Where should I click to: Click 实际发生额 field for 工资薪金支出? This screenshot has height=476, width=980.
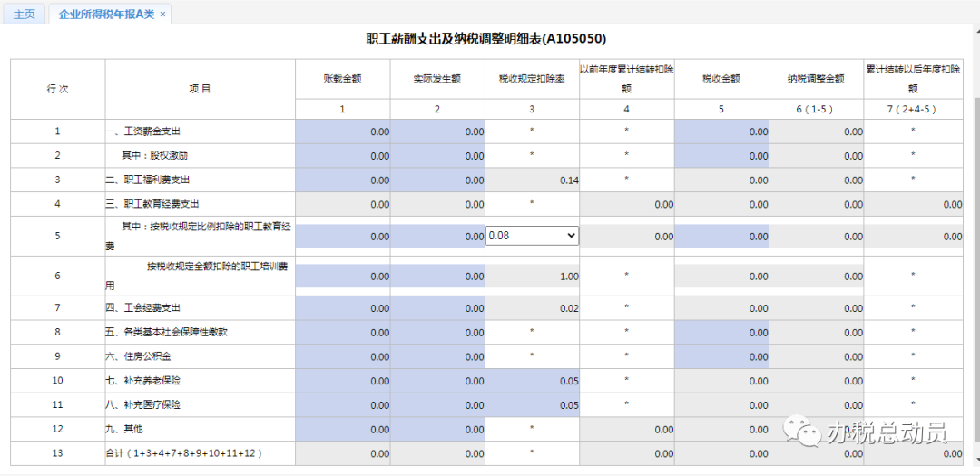coord(437,131)
